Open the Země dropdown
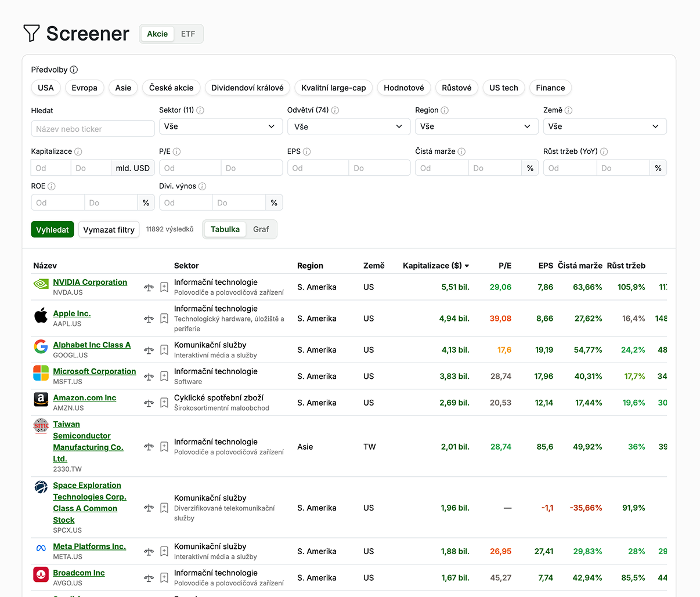Image resolution: width=700 pixels, height=597 pixels. tap(605, 126)
